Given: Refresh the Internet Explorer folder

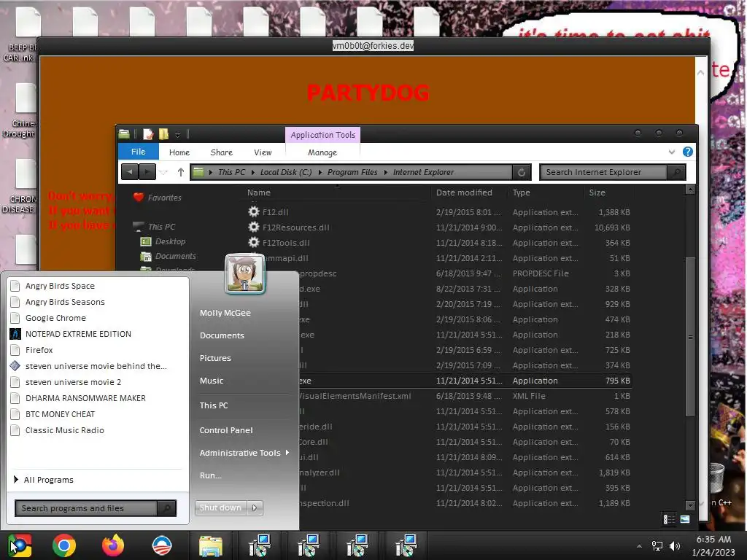Looking at the screenshot, I should click(x=521, y=172).
